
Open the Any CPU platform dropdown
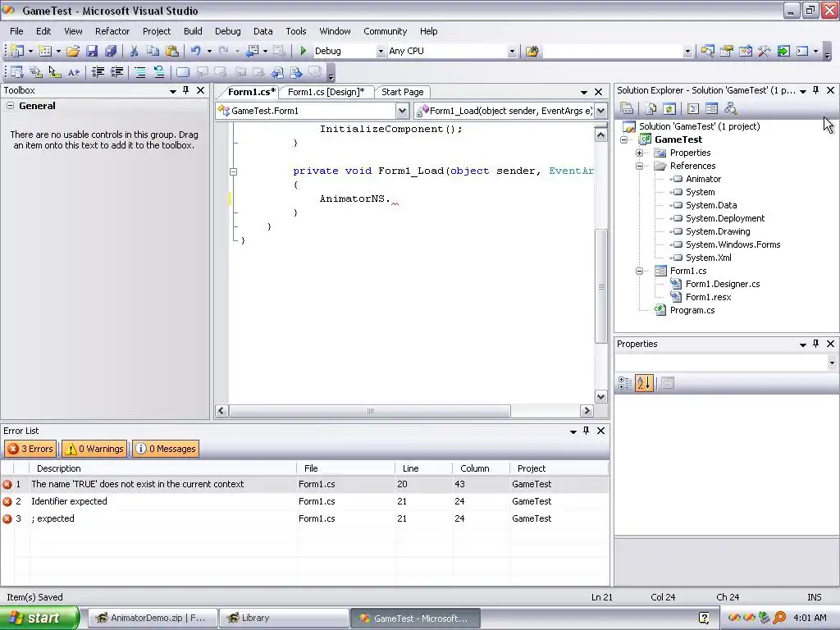[512, 52]
